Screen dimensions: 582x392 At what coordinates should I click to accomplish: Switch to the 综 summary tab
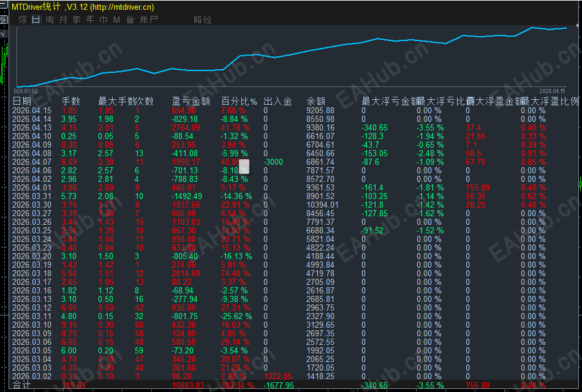tap(23, 20)
